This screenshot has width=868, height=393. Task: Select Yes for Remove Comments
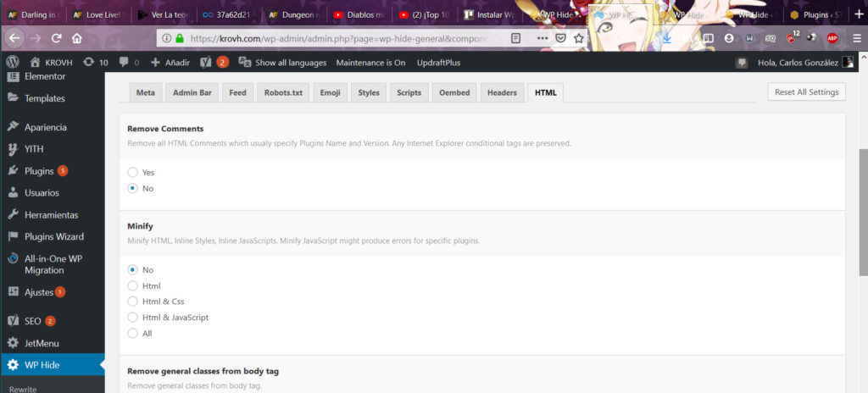click(x=132, y=172)
